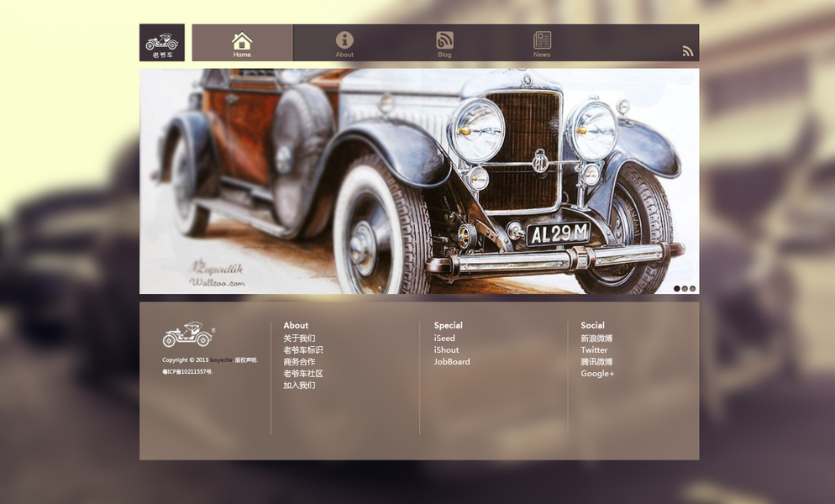The height and width of the screenshot is (504, 835).
Task: Open the Home tab
Action: coord(242,43)
